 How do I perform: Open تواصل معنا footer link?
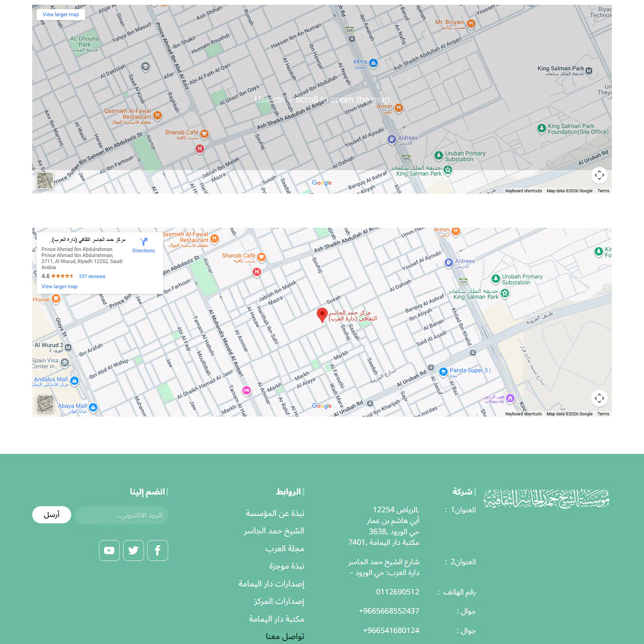[x=285, y=636]
